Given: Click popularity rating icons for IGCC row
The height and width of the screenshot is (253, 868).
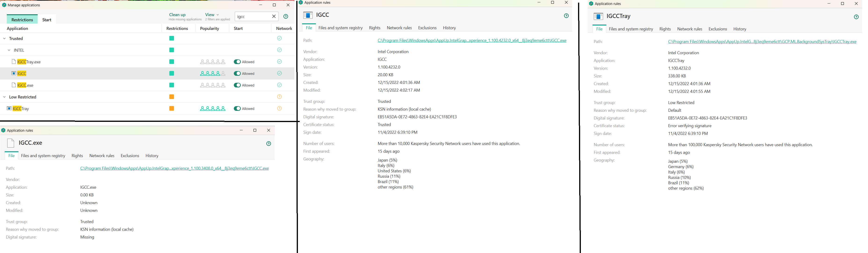Looking at the screenshot, I should (x=213, y=73).
